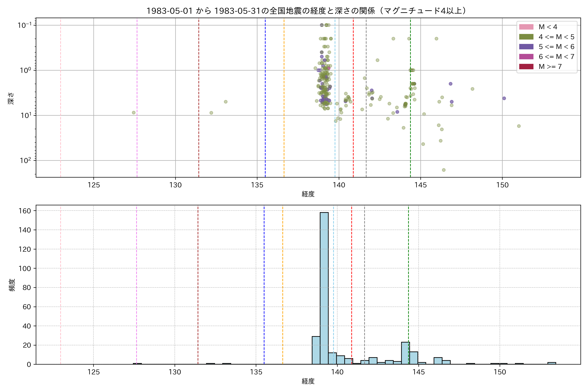The width and height of the screenshot is (588, 392).
Task: Click the pink M < 4 legend swatch
Action: [x=526, y=27]
